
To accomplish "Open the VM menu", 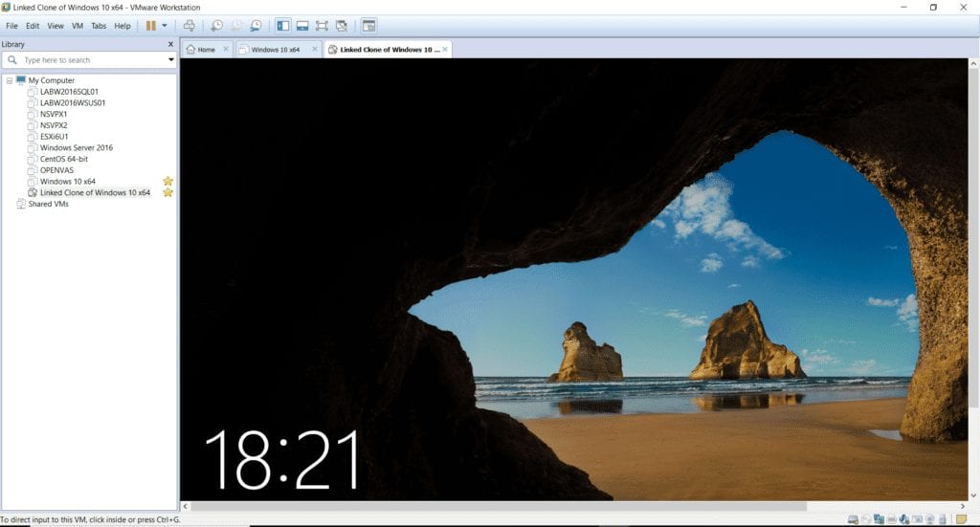I will click(78, 26).
